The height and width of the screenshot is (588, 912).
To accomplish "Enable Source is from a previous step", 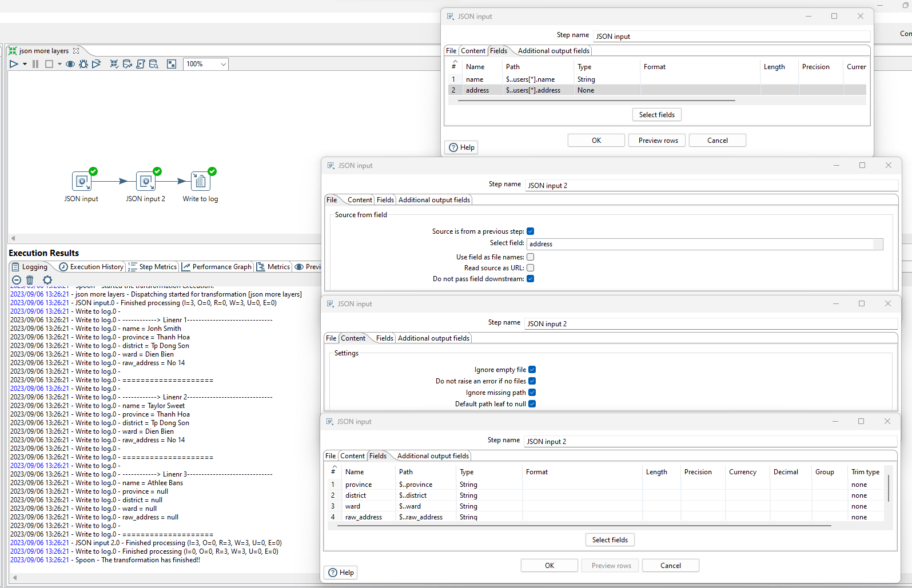I will [531, 231].
